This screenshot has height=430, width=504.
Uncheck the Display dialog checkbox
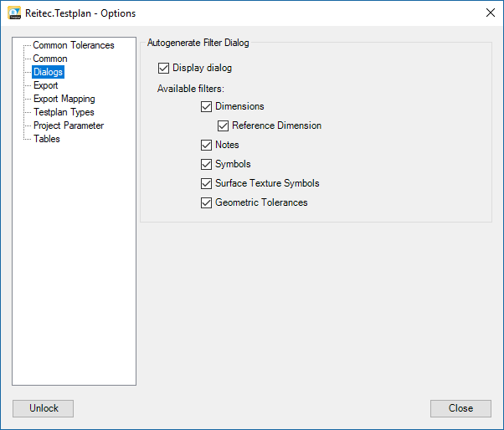163,68
